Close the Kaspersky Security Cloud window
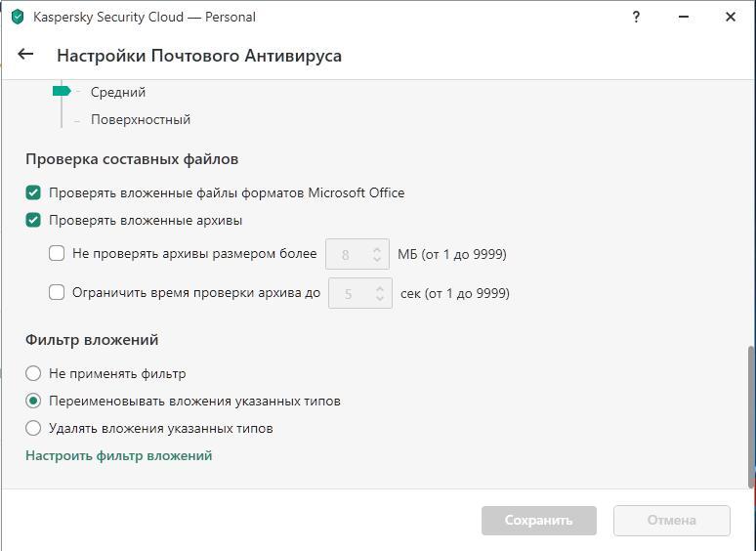The width and height of the screenshot is (756, 551). (x=731, y=17)
